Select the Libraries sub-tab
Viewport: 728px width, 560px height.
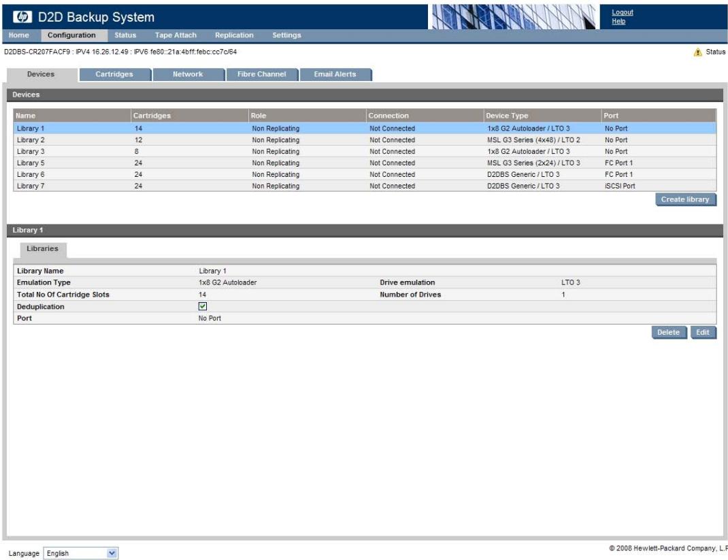tap(43, 249)
